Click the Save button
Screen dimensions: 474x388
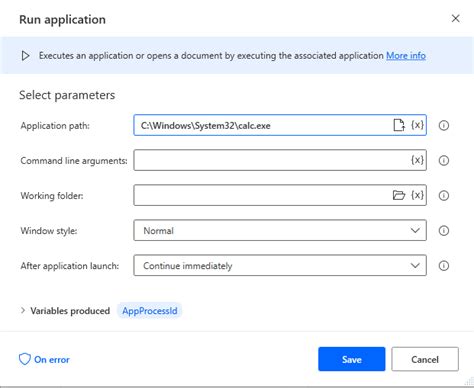click(x=352, y=359)
